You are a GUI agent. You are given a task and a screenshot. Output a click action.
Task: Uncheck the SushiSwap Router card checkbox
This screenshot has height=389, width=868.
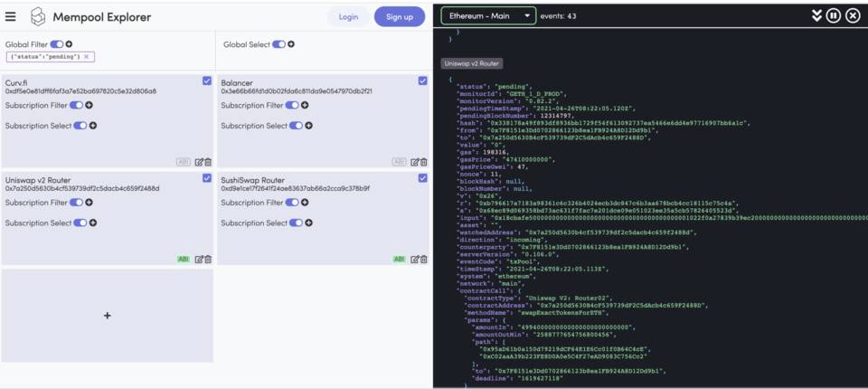423,178
